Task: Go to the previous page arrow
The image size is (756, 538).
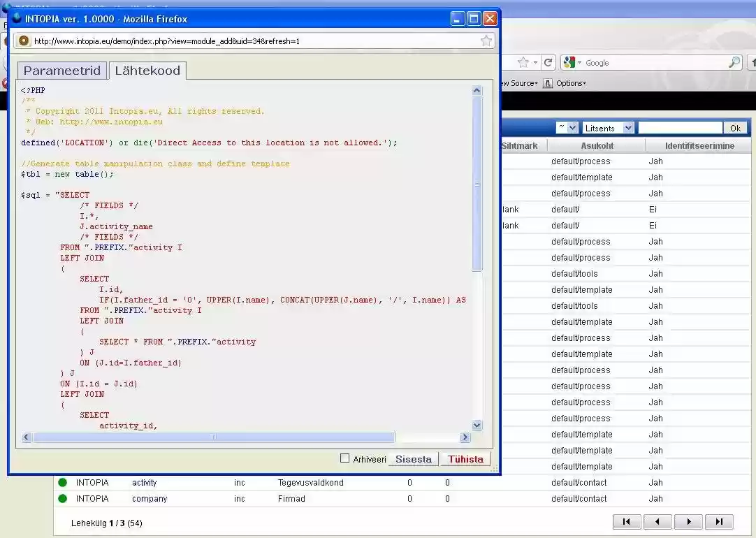Action: point(657,521)
